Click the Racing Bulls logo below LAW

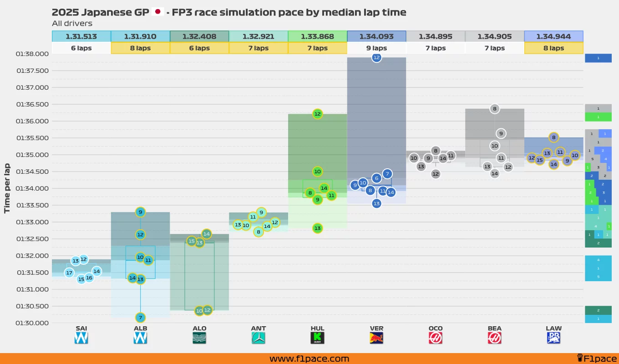click(553, 337)
